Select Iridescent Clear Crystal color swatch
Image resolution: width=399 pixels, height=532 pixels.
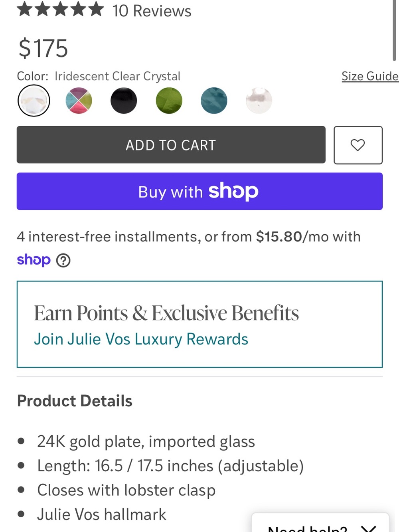click(x=34, y=101)
